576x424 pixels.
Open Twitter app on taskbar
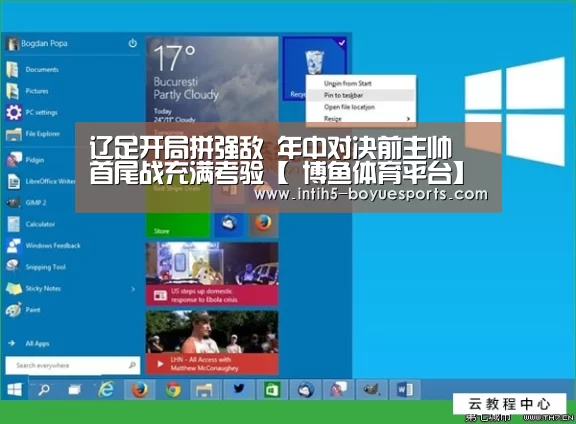click(x=238, y=389)
